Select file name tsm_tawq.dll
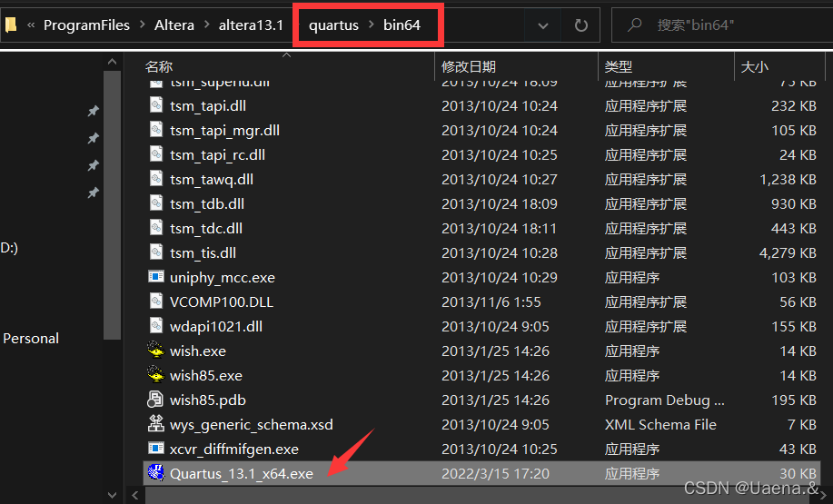The image size is (833, 504). tap(212, 179)
